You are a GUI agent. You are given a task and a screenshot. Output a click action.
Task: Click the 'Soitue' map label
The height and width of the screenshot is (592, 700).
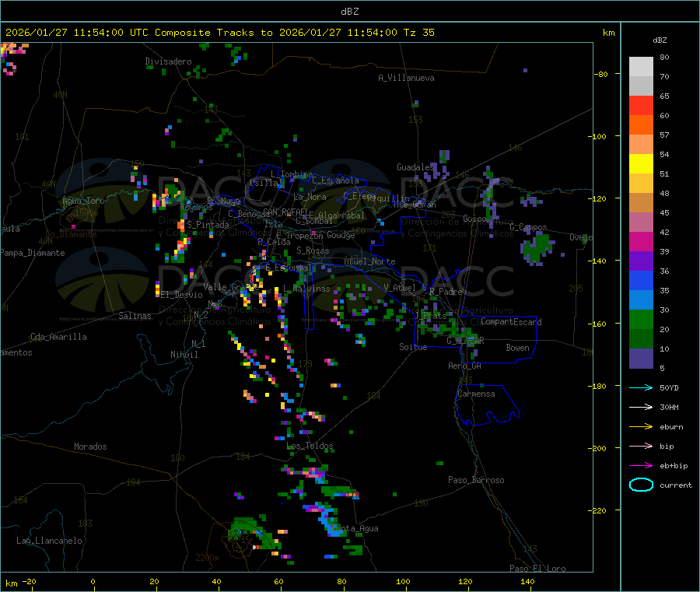point(413,347)
